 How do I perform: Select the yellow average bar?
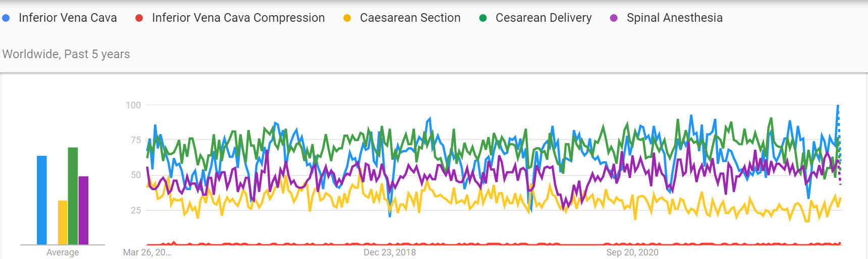pyautogui.click(x=63, y=223)
